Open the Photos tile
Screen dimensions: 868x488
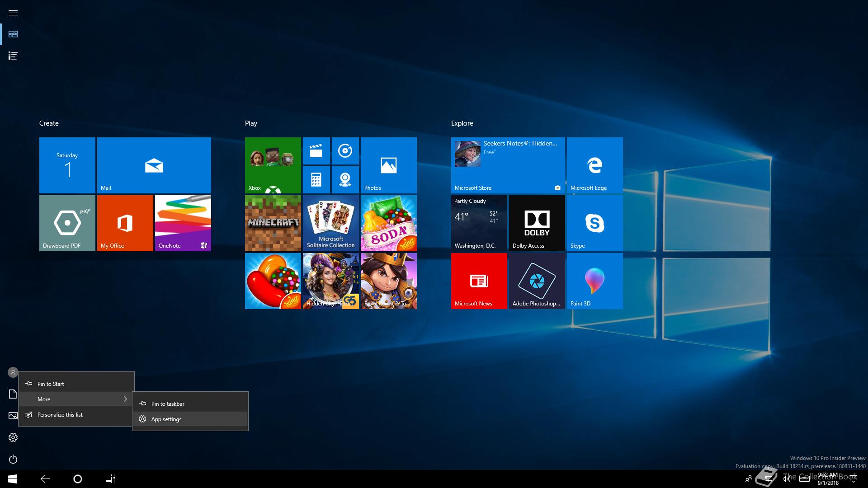click(x=389, y=165)
